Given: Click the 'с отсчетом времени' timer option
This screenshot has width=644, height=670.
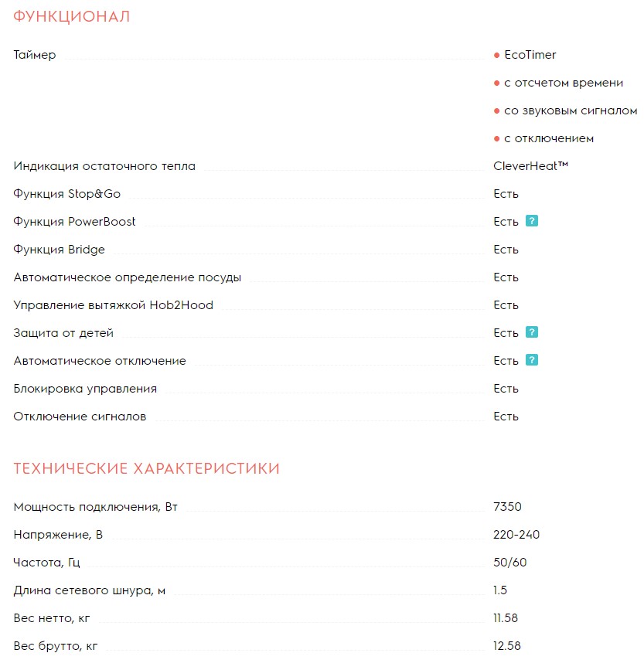Looking at the screenshot, I should [563, 83].
